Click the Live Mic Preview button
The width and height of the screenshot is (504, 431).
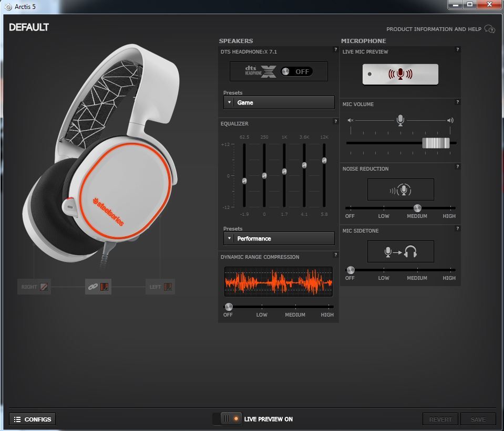[400, 74]
